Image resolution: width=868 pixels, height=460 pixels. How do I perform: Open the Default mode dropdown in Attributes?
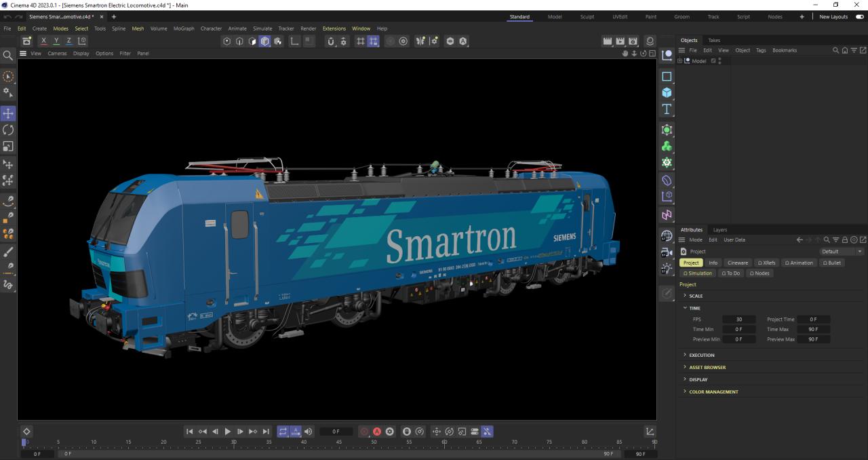coord(842,252)
